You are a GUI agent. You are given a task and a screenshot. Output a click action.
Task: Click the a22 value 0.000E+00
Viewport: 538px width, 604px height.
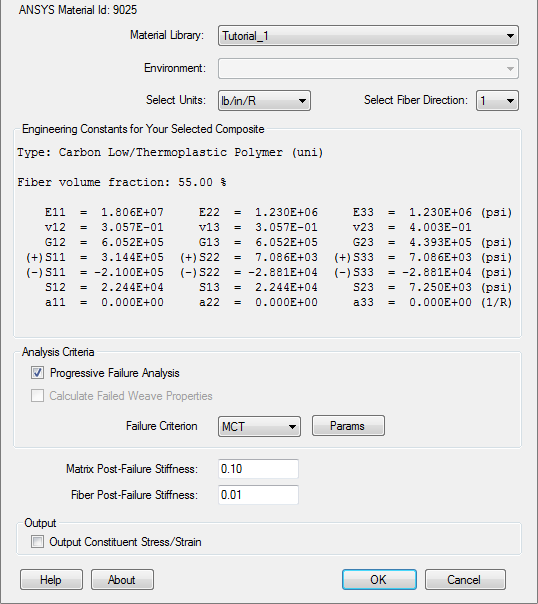(x=286, y=302)
